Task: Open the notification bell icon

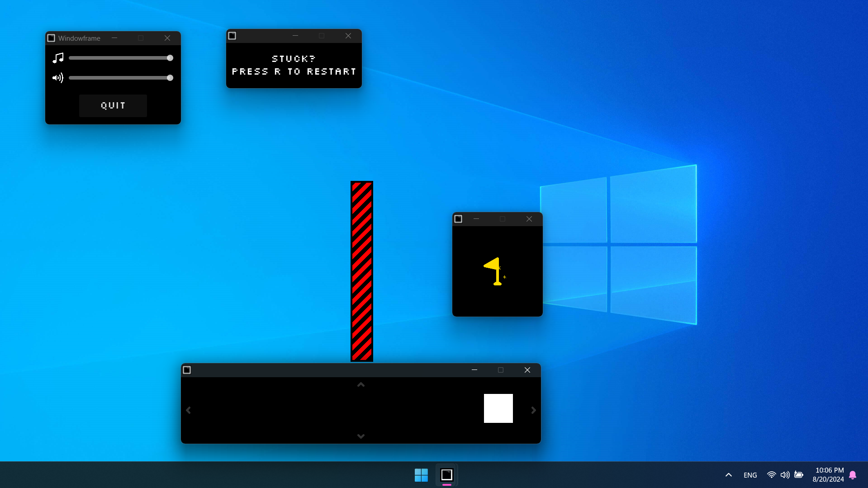Action: [853, 475]
